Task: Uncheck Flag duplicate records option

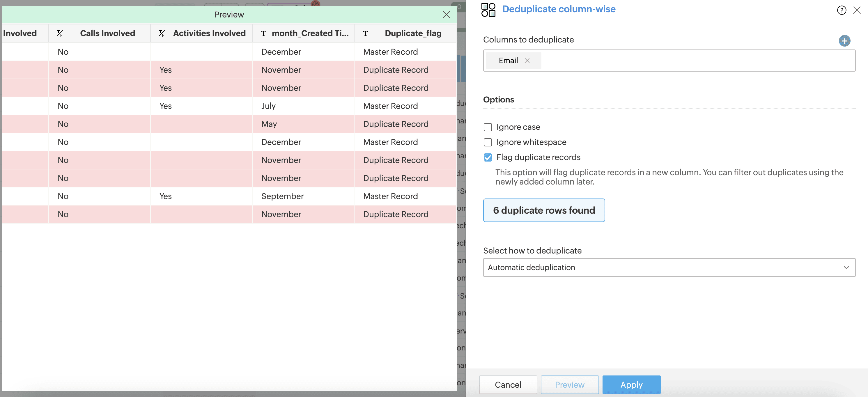Action: pos(488,157)
